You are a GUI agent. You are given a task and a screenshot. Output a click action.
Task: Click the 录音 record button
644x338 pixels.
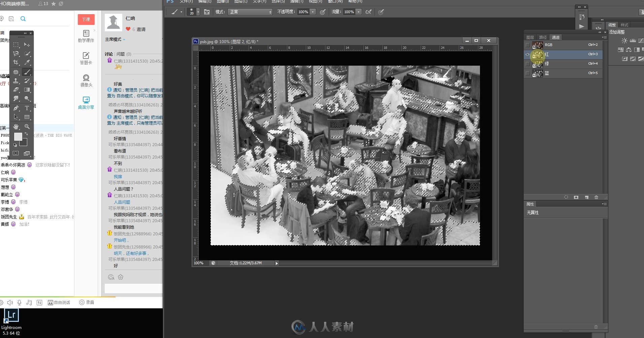click(87, 302)
